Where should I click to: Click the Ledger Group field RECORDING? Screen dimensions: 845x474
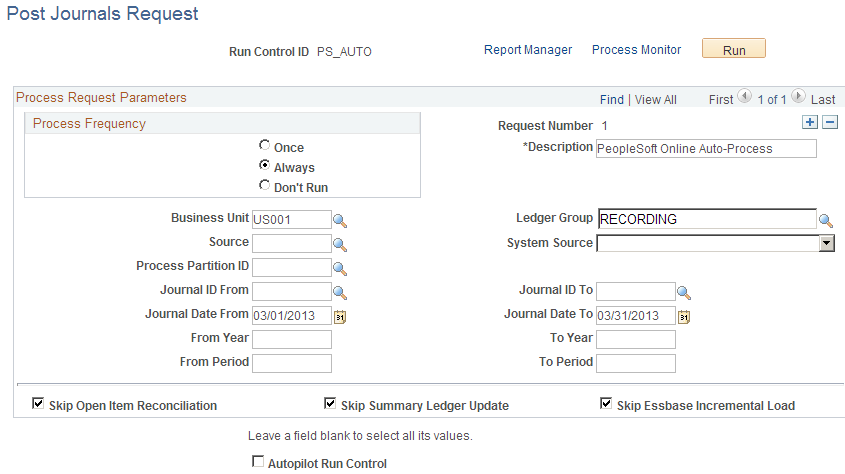707,219
